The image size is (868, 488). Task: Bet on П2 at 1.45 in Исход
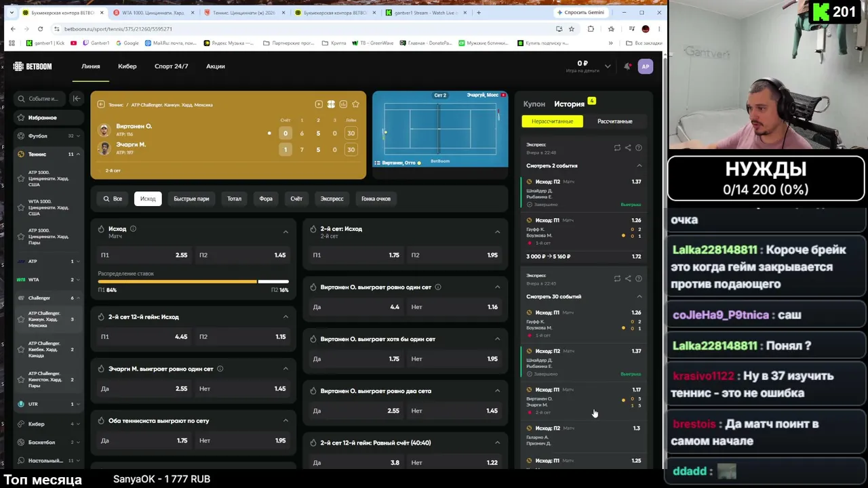(243, 256)
